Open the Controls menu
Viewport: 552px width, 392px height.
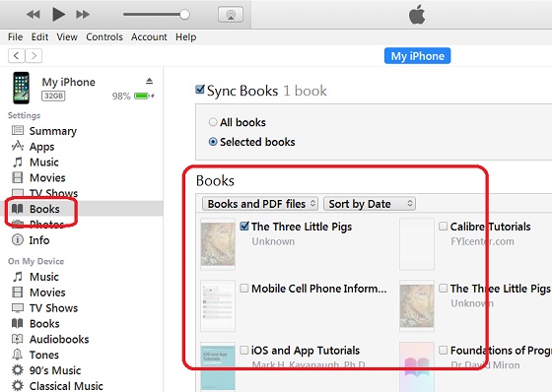(104, 37)
